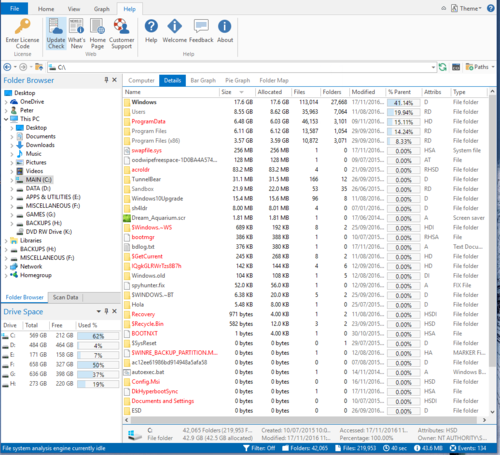This screenshot has width=500, height=455.
Task: Sort by the % Parent column header
Action: (x=403, y=92)
